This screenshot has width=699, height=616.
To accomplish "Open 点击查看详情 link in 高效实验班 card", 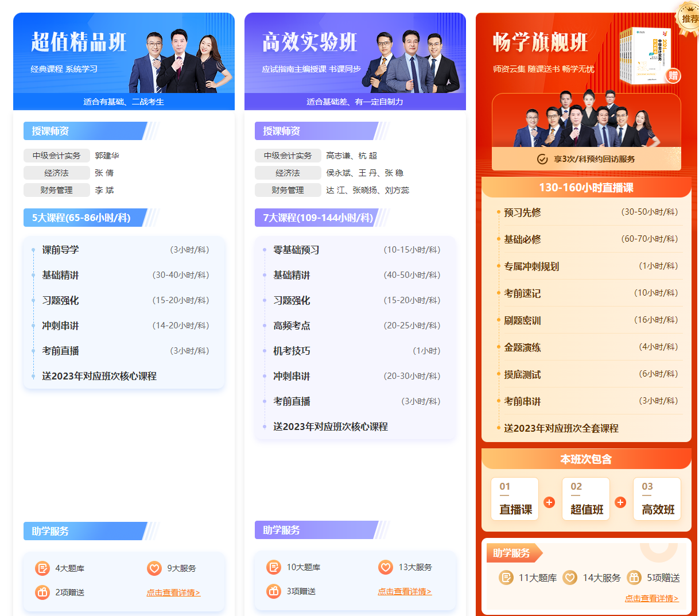I will point(405,591).
